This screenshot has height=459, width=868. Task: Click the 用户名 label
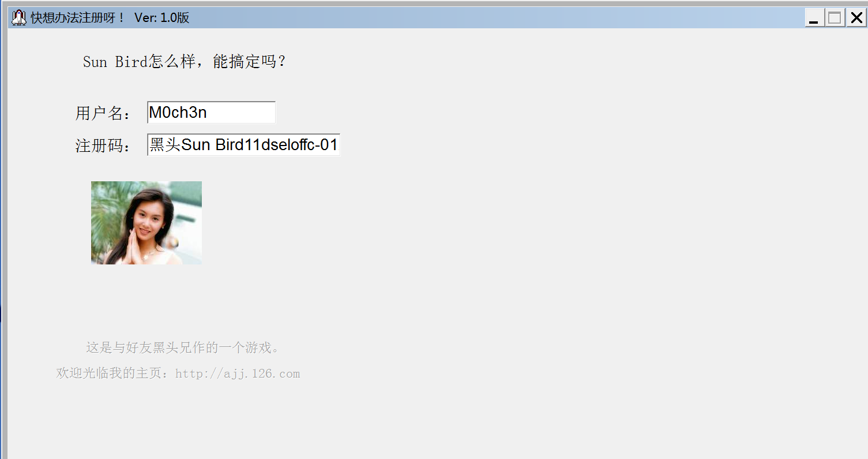pyautogui.click(x=104, y=113)
